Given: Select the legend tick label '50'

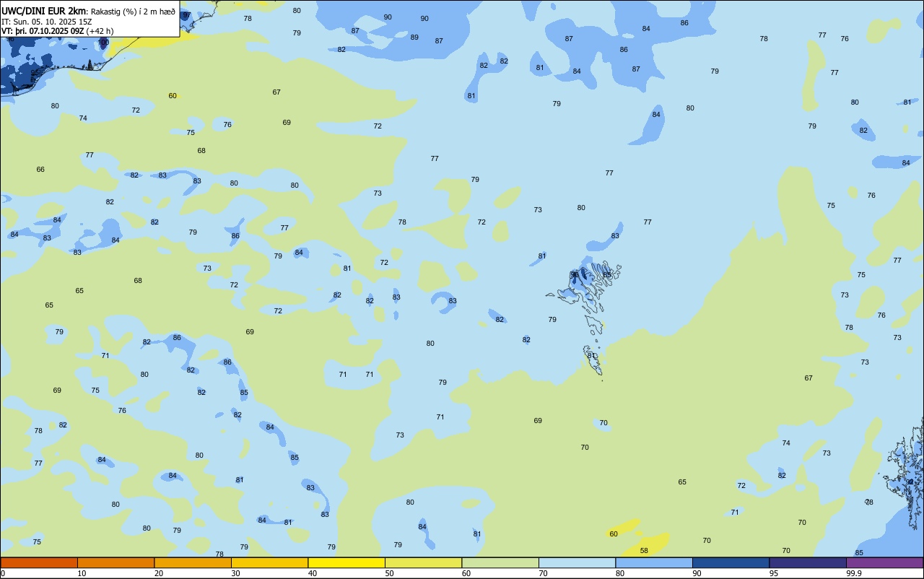Looking at the screenshot, I should 390,573.
